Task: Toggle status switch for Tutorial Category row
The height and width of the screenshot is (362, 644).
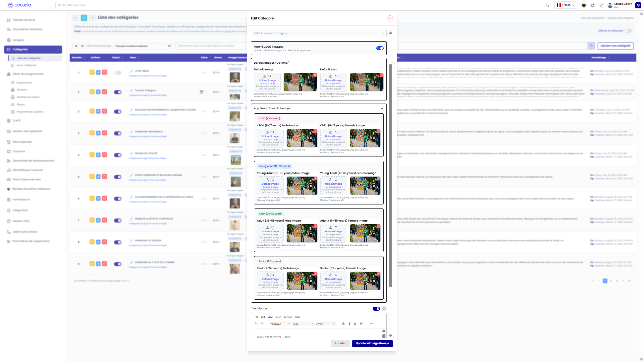Action: click(x=118, y=92)
